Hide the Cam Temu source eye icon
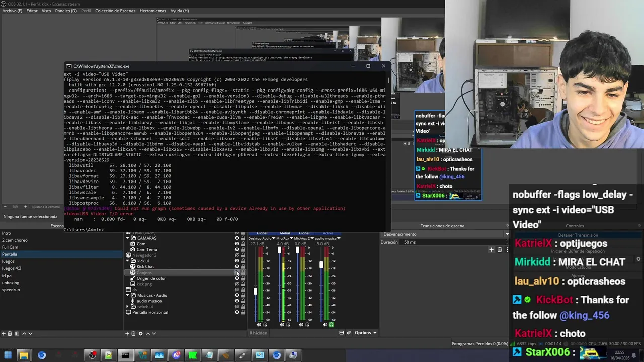The width and height of the screenshot is (644, 362). (x=237, y=250)
